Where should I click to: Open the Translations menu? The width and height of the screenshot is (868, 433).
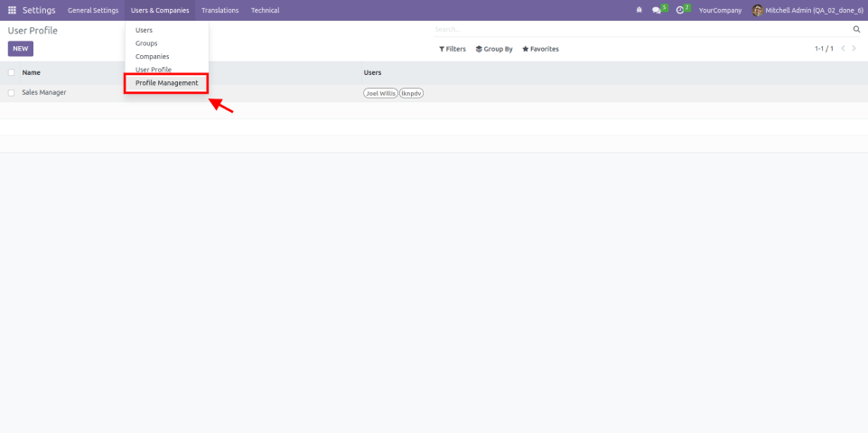(219, 10)
